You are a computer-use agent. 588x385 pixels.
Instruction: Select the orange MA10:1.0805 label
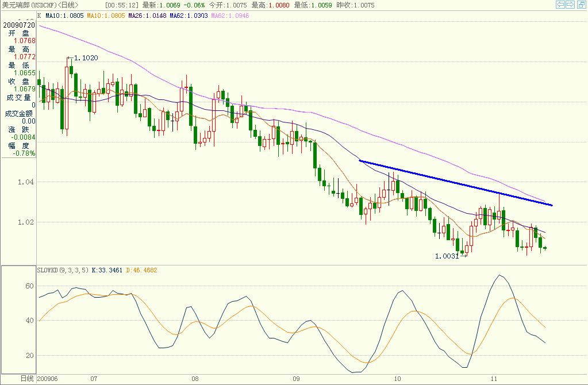106,16
